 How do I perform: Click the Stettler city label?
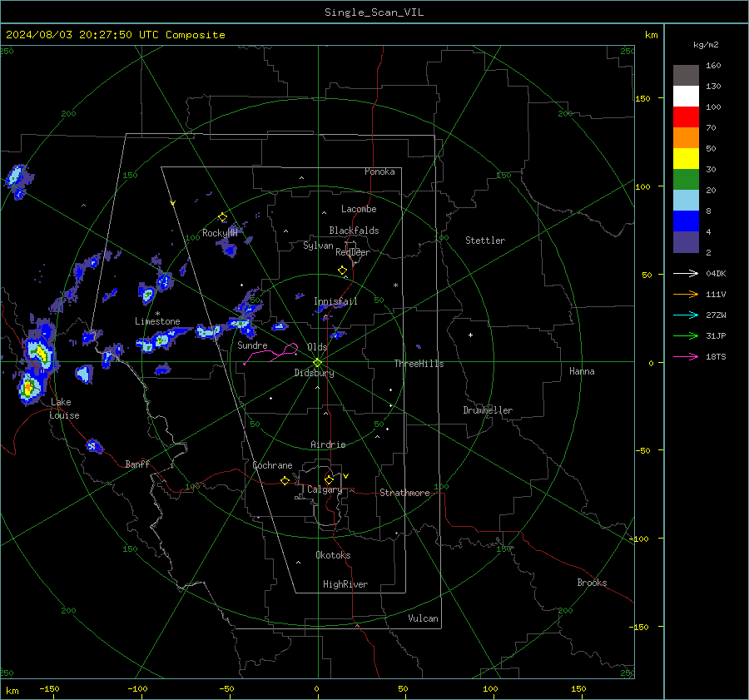tap(485, 241)
